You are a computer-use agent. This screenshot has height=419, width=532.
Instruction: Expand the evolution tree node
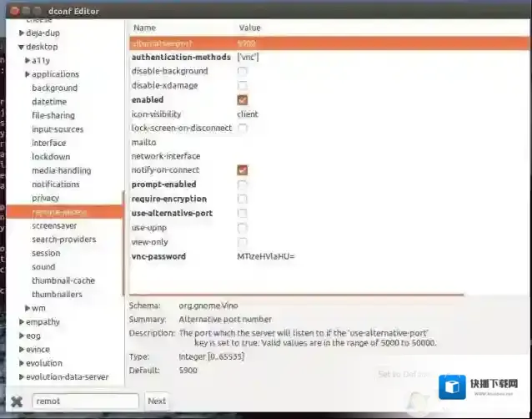coord(22,363)
